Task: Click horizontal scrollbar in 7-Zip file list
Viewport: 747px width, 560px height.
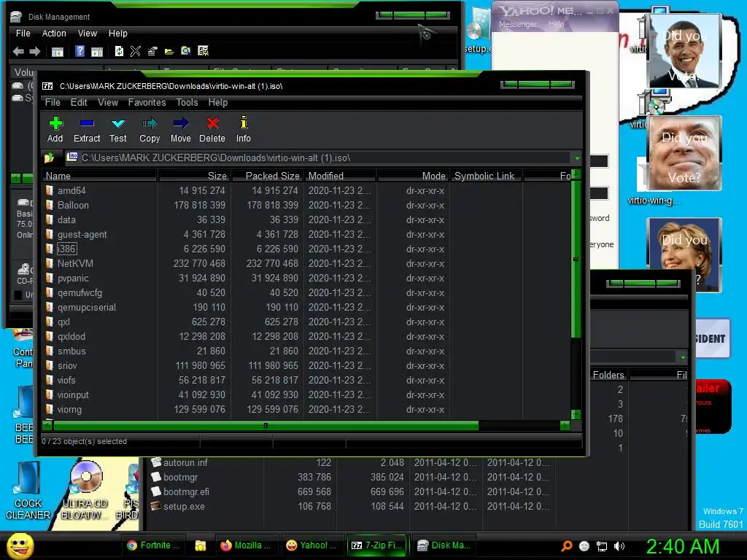Action: tap(266, 425)
